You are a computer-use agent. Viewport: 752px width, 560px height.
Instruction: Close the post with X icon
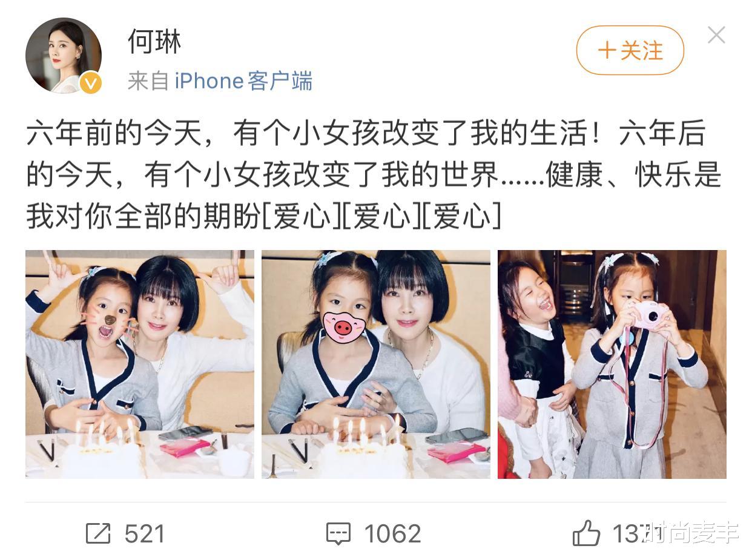coord(716,35)
